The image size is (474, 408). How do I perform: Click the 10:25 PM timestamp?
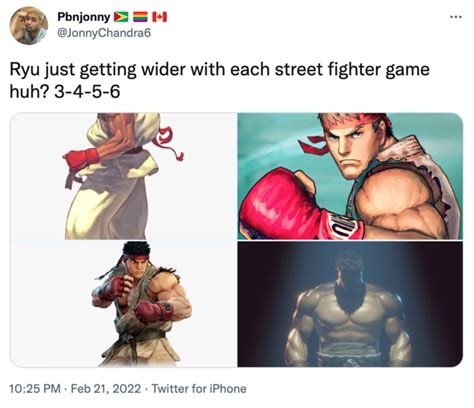click(35, 389)
